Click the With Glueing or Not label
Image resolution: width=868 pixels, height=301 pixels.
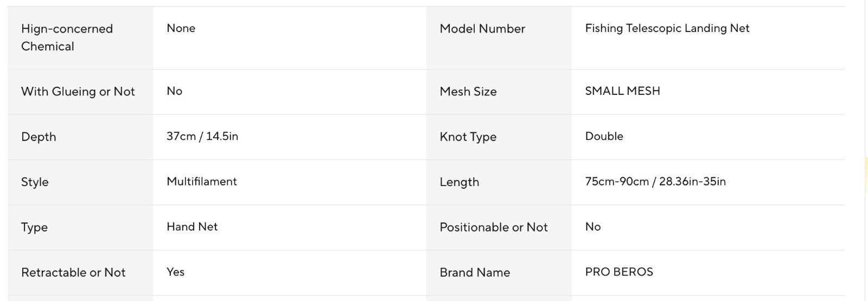pos(78,92)
